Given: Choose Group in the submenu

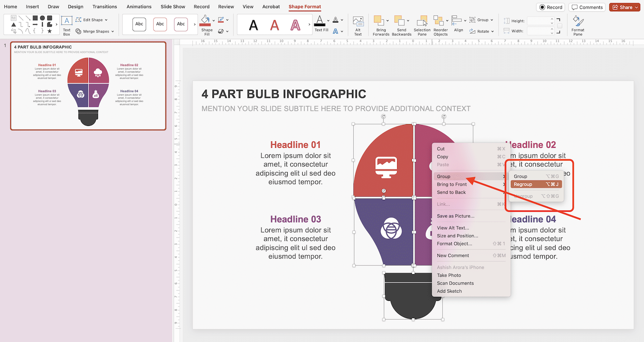Looking at the screenshot, I should [536, 176].
